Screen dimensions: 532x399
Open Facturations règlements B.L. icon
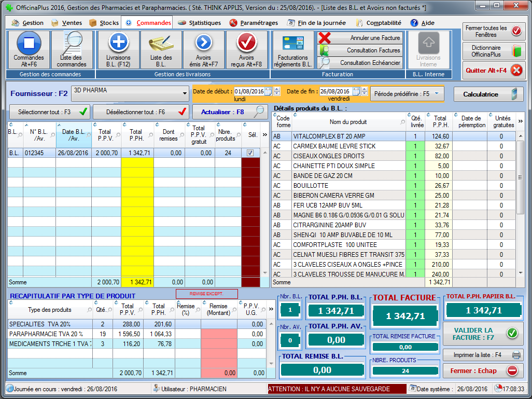293,43
